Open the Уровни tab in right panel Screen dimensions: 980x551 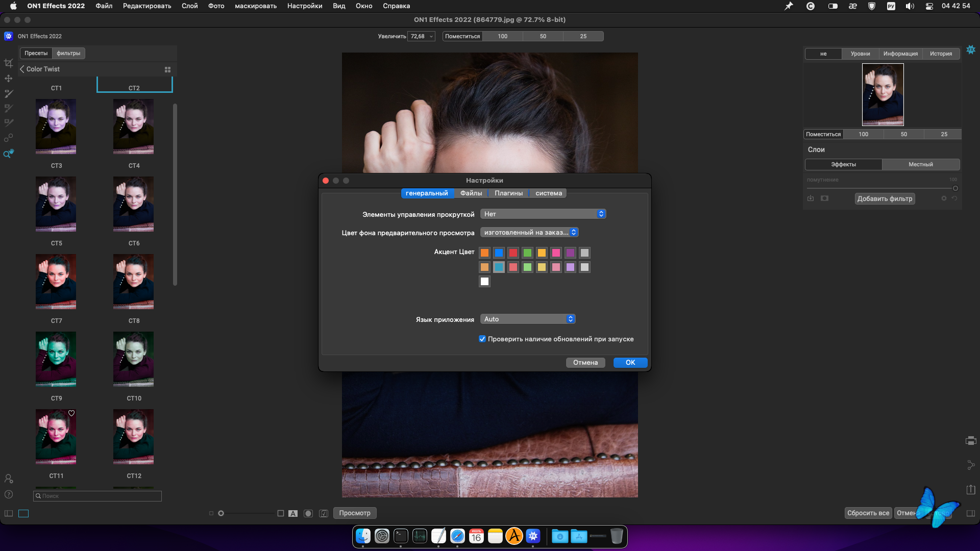click(x=861, y=54)
